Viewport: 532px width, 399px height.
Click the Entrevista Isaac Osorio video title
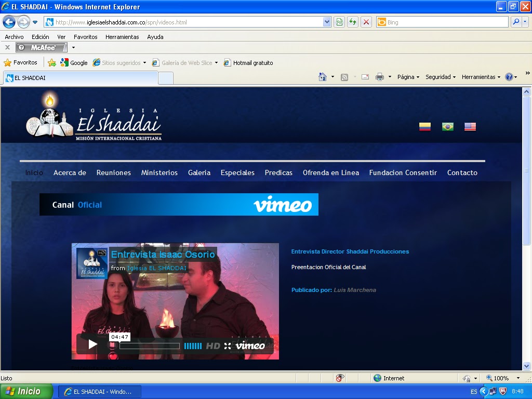(x=163, y=255)
